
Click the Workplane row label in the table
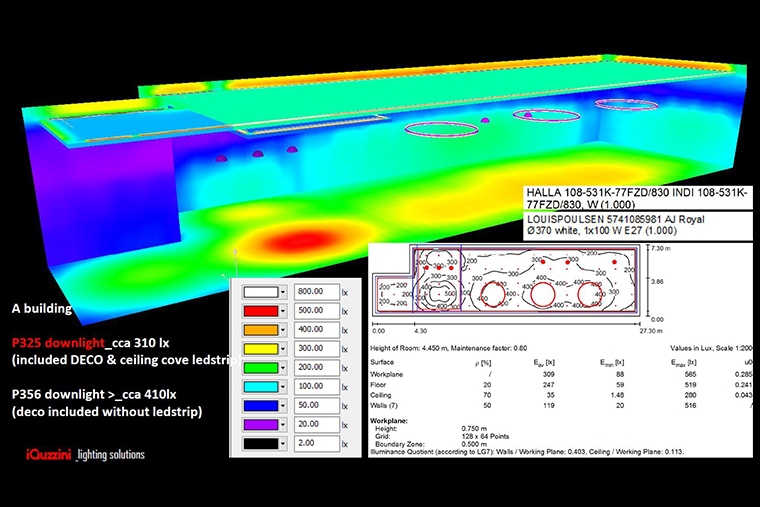(x=386, y=374)
